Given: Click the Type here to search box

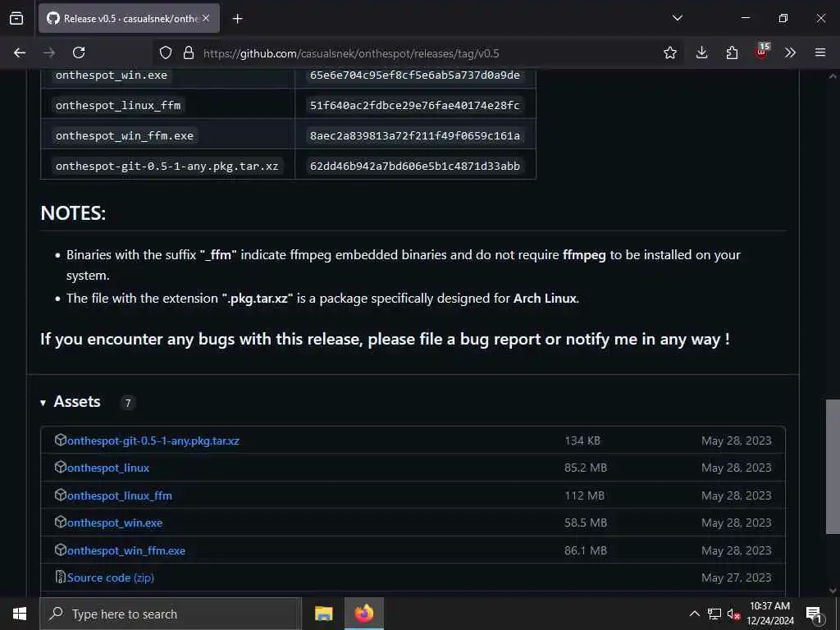Looking at the screenshot, I should [171, 614].
